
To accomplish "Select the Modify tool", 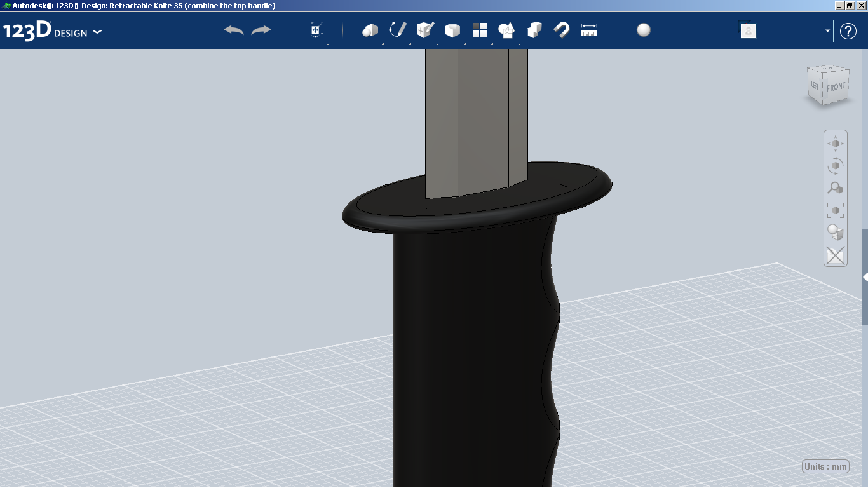I will coord(452,29).
